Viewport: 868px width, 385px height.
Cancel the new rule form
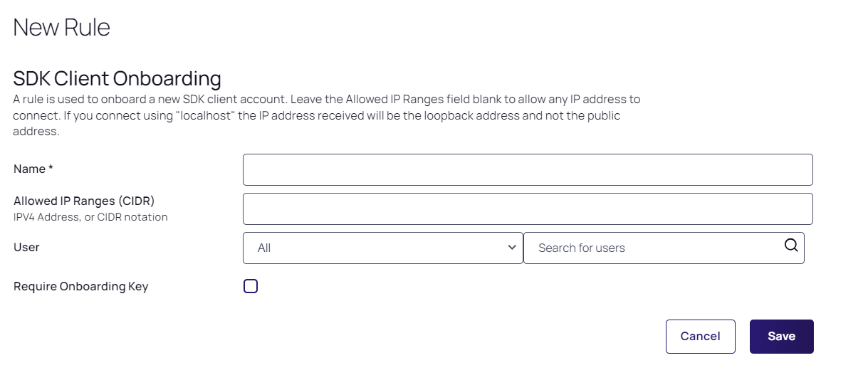(x=700, y=337)
